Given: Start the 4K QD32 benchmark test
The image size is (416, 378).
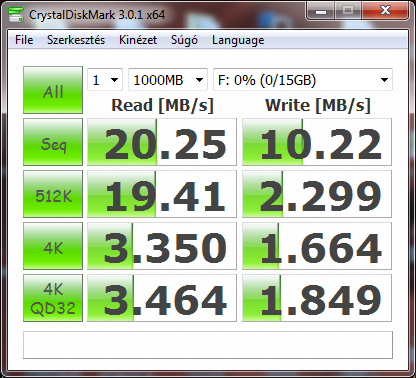Looking at the screenshot, I should (53, 298).
